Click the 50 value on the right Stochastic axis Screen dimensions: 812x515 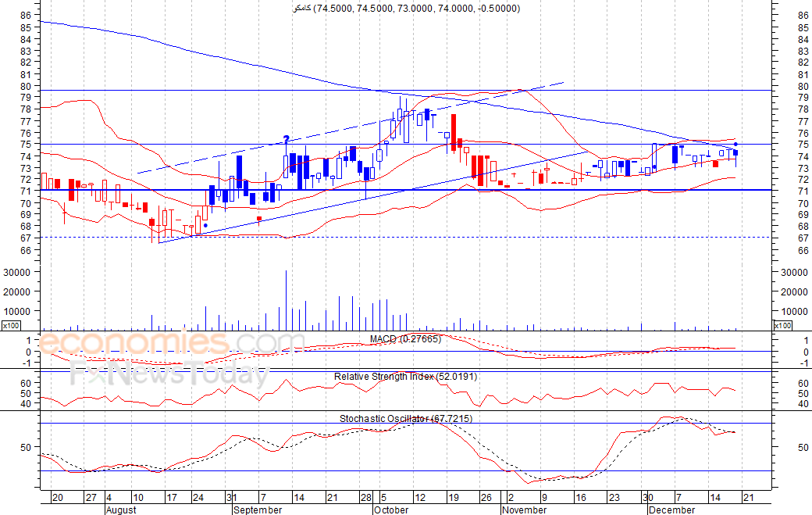pos(803,447)
